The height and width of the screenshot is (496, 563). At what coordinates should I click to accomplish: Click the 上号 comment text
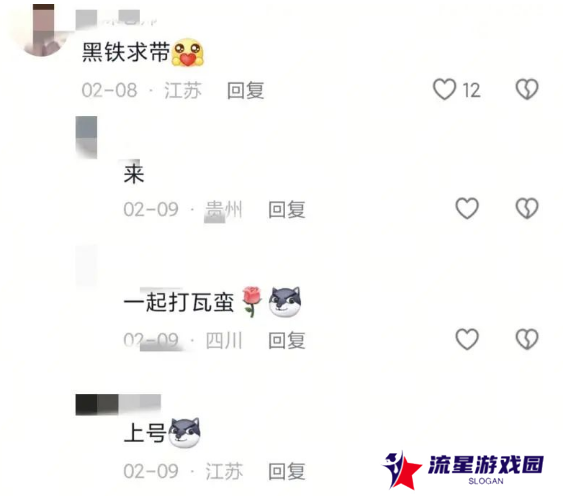tap(145, 433)
